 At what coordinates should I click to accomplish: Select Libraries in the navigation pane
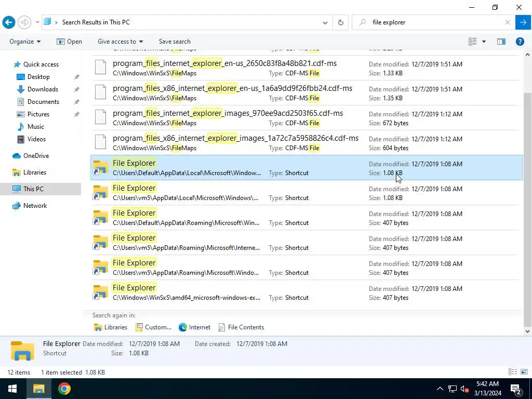tap(34, 172)
